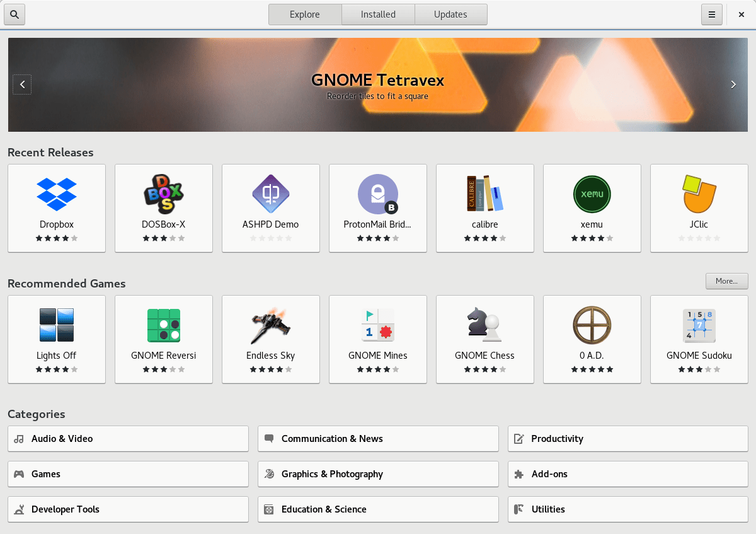This screenshot has width=756, height=534.
Task: Switch to the Installed tab
Action: pos(378,14)
